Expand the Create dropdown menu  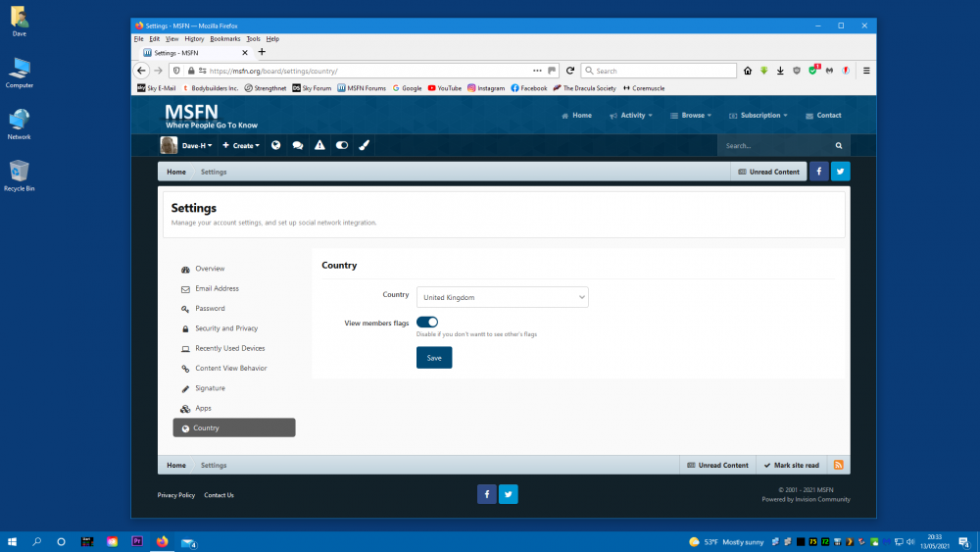pos(241,145)
